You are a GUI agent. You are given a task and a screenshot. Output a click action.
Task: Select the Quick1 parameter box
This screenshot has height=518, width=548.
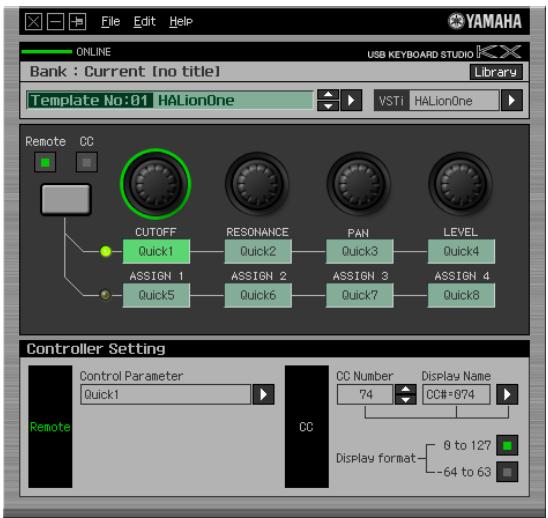point(156,251)
